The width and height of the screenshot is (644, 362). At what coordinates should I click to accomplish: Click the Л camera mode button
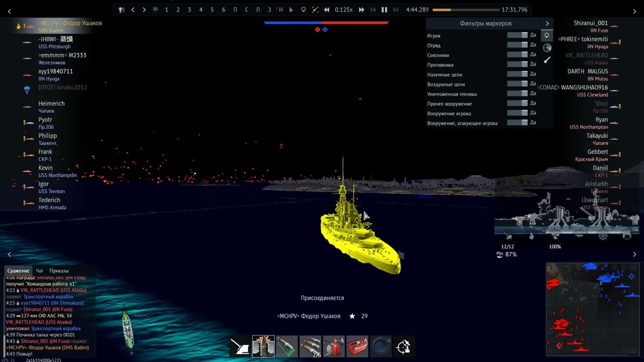(258, 10)
